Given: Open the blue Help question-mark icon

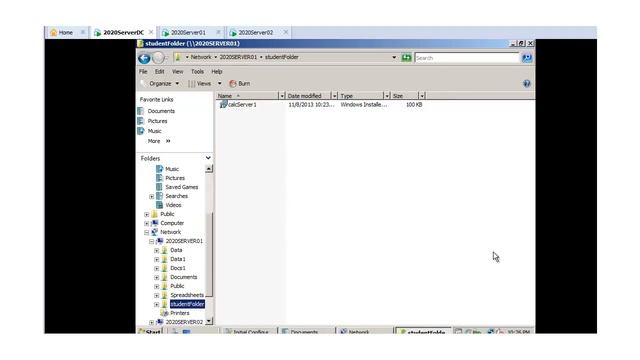Looking at the screenshot, I should pos(527,84).
